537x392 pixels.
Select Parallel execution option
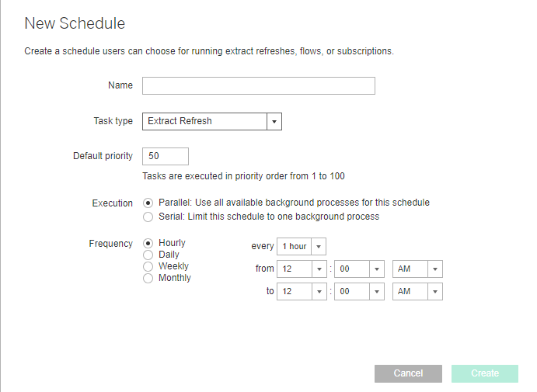tap(148, 203)
